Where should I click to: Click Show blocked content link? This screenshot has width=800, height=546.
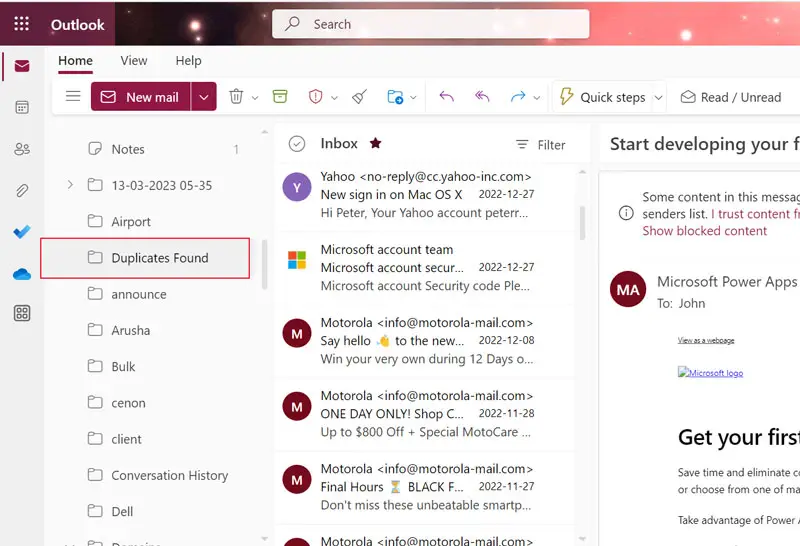[705, 231]
